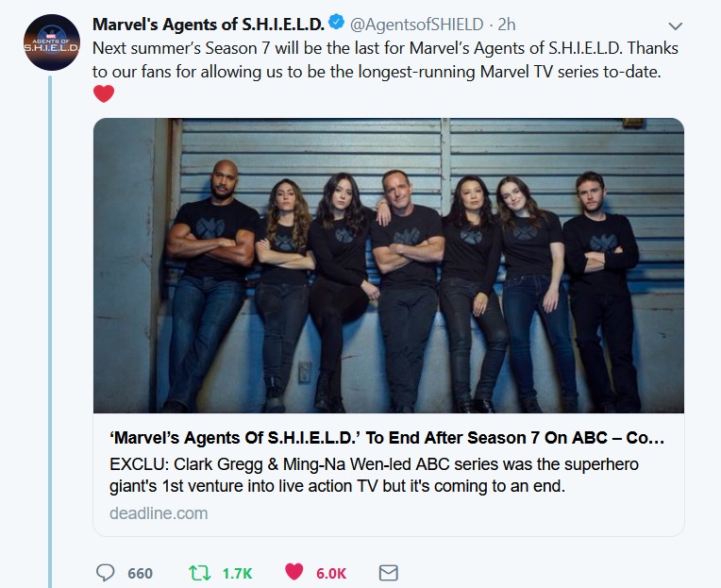Click the EXCLU: Clark Gregg card description
The image size is (721, 588).
(374, 475)
